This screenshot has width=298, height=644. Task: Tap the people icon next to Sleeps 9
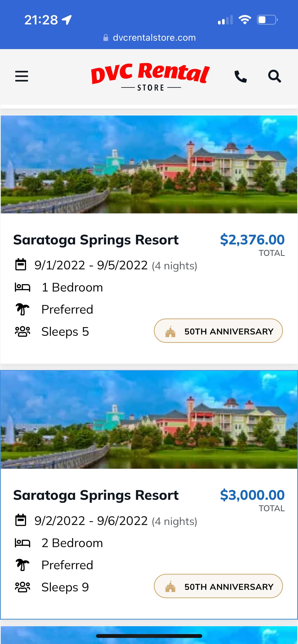[x=22, y=587]
